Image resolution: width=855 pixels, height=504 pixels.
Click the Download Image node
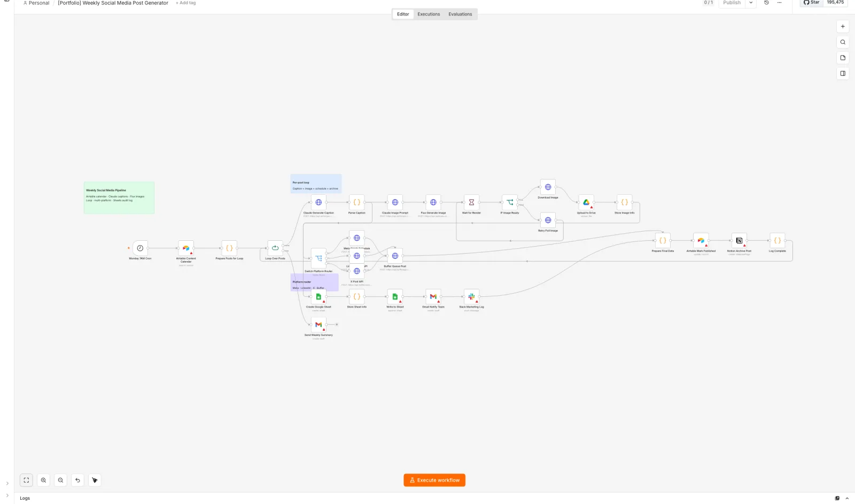pyautogui.click(x=548, y=187)
